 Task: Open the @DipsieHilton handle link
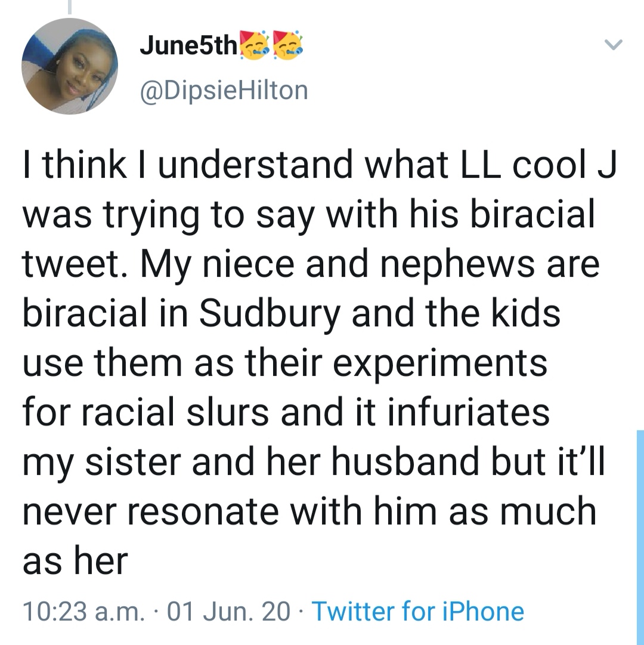pos(224,90)
